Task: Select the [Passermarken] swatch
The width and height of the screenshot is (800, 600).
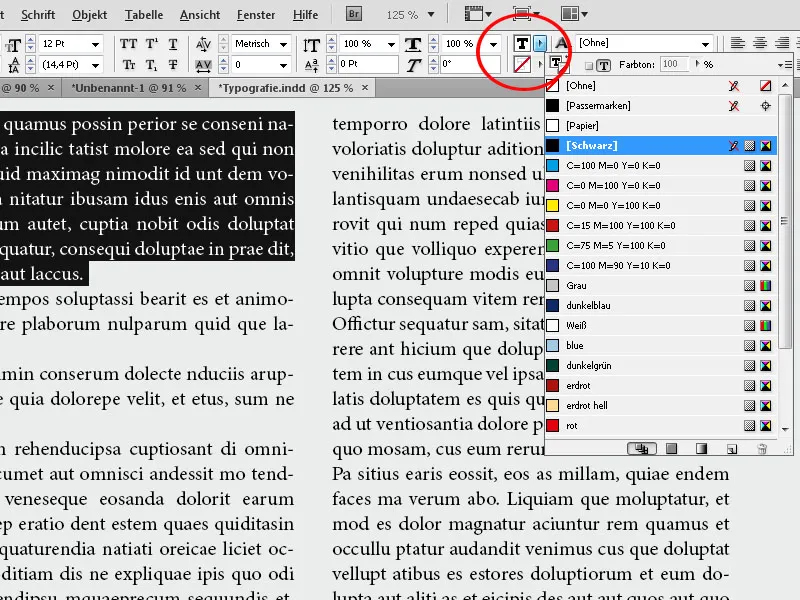Action: pos(661,106)
